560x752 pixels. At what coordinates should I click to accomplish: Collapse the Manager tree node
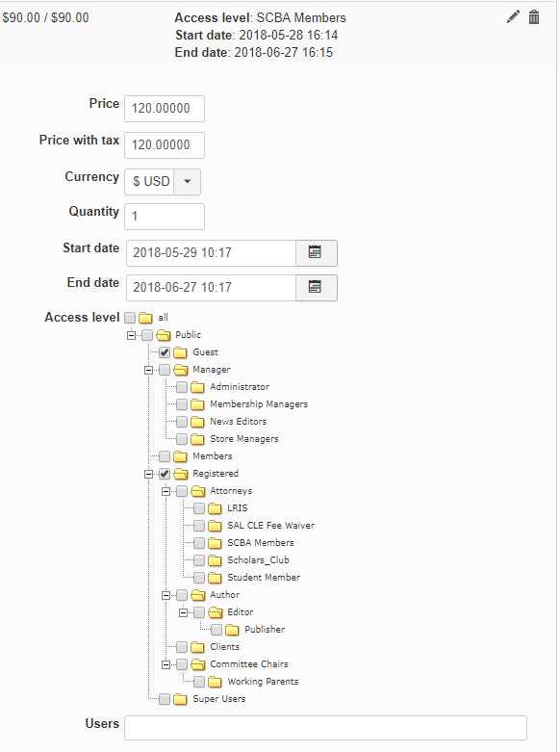(148, 370)
